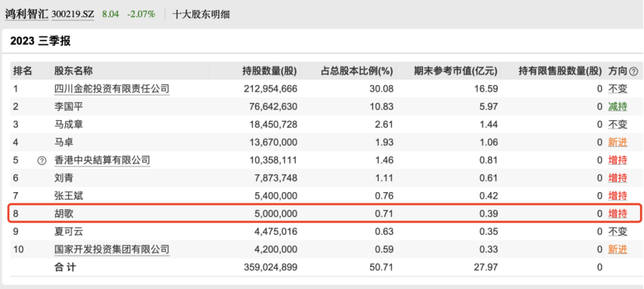Click the 鸿利智汇 stock name link
644x289 pixels.
tap(26, 15)
